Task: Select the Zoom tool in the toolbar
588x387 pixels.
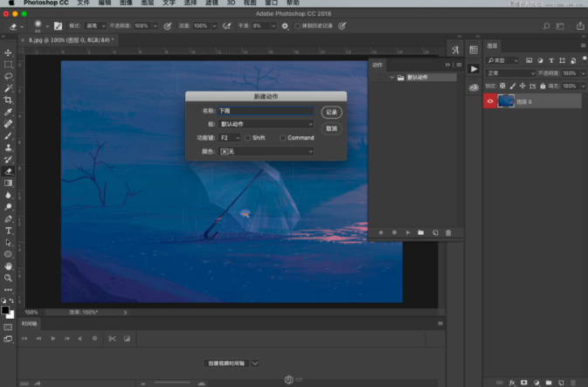Action: coord(8,278)
